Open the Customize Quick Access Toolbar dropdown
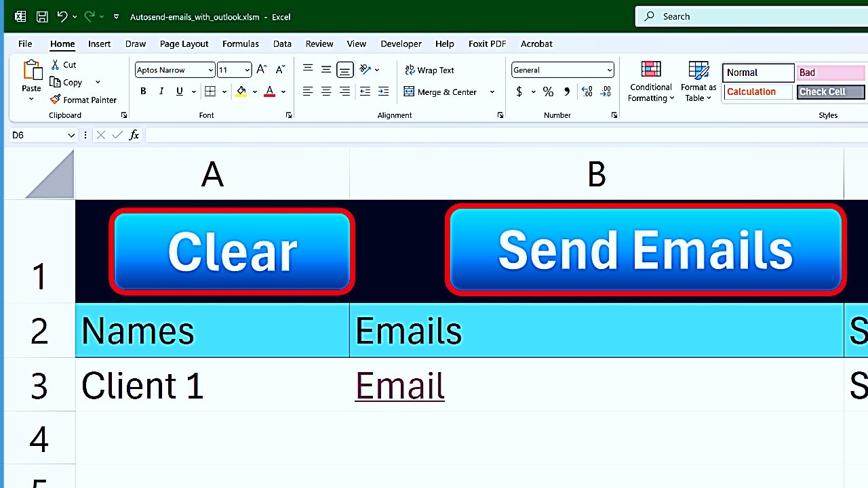This screenshot has width=868, height=488. [x=116, y=17]
